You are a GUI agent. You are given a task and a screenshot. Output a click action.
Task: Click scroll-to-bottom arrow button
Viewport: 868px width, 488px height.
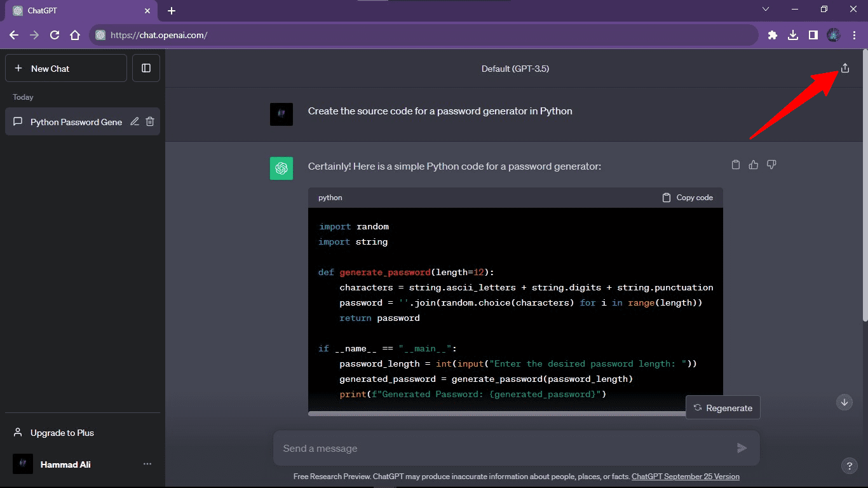844,402
